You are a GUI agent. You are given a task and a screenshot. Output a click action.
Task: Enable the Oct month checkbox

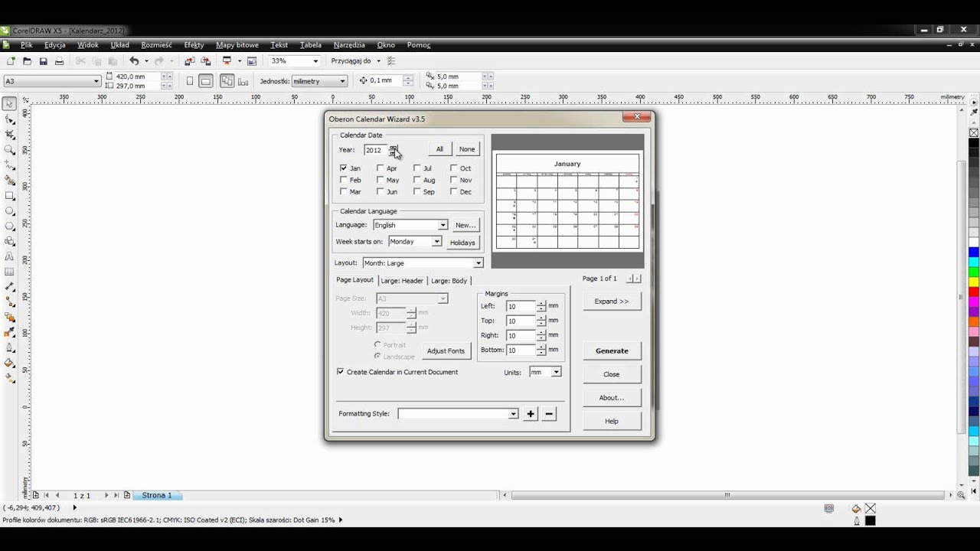453,168
